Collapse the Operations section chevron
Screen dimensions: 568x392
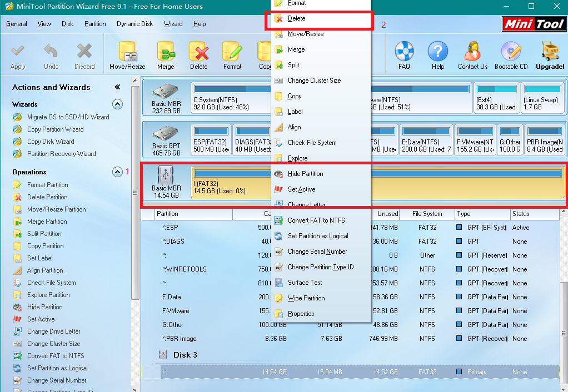tap(117, 172)
